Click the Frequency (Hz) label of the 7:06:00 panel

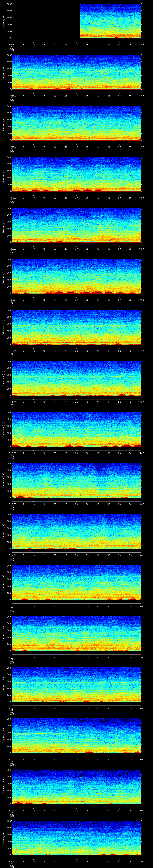click(x=4, y=123)
